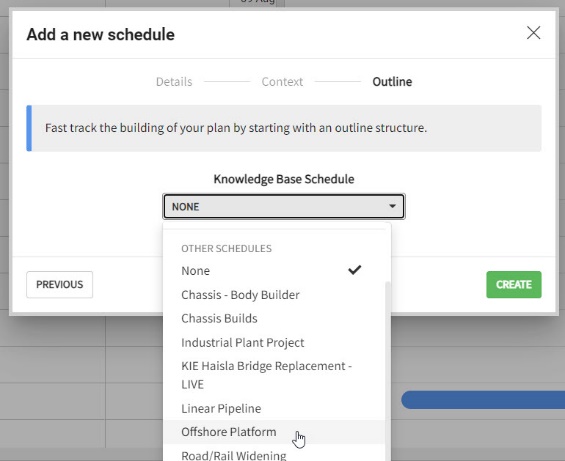Select KIE Haisla Bridge Replacement - LIVE
This screenshot has height=461, width=565.
tap(274, 375)
